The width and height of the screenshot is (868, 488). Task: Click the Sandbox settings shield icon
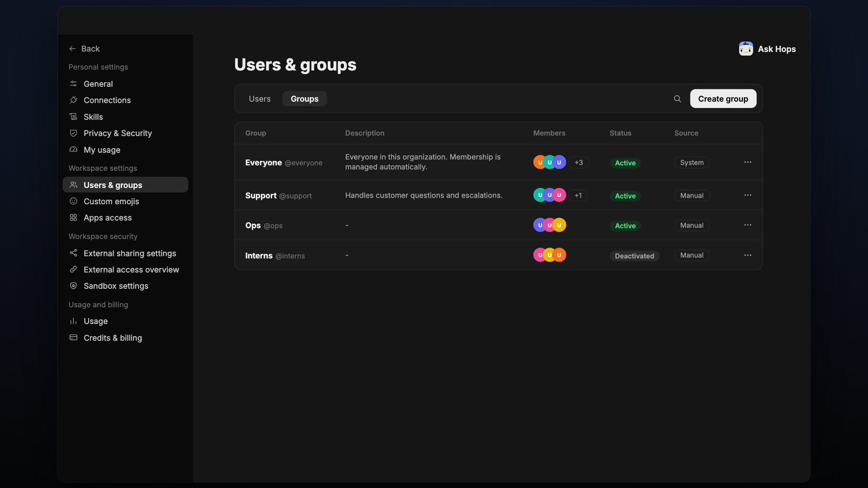(73, 286)
